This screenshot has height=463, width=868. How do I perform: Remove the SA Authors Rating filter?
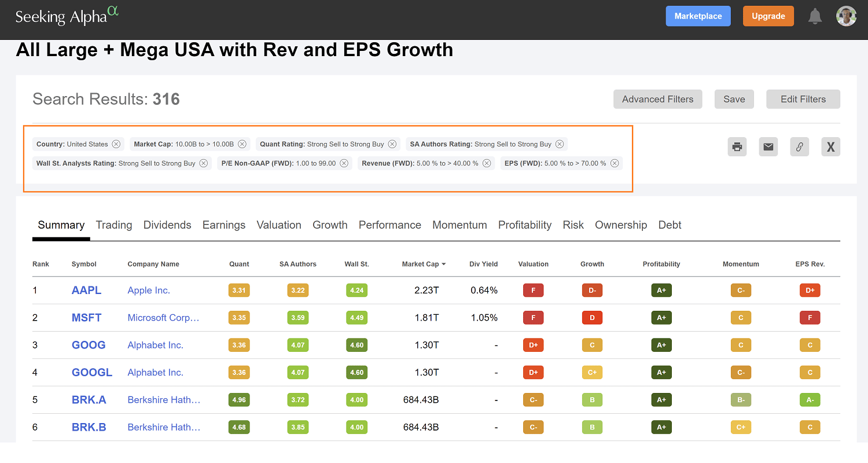pos(560,144)
